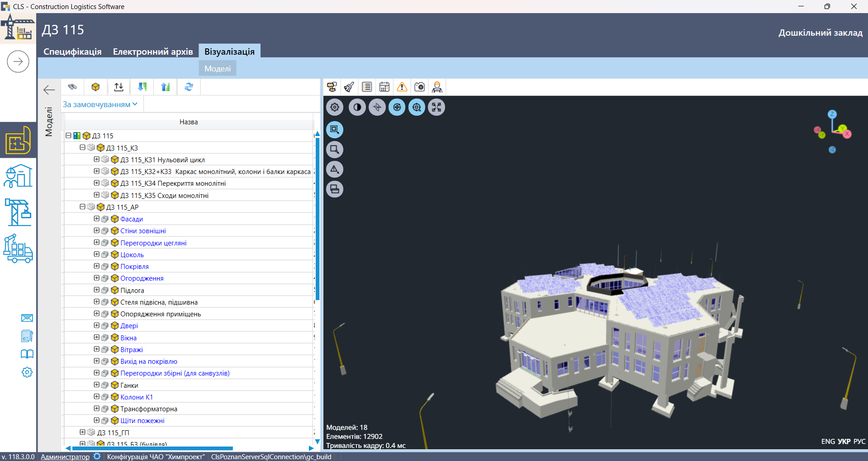Collapse the ДЗ 115_КЗ node
The width and height of the screenshot is (868, 461).
click(82, 147)
